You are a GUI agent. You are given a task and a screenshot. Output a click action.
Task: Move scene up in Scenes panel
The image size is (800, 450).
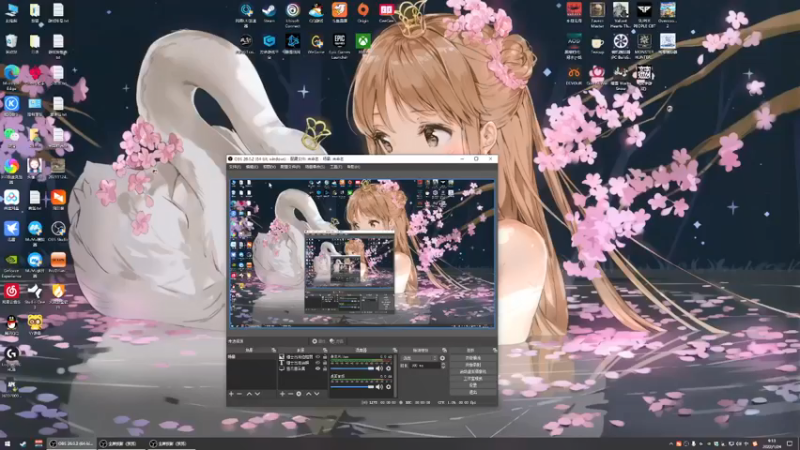click(249, 394)
